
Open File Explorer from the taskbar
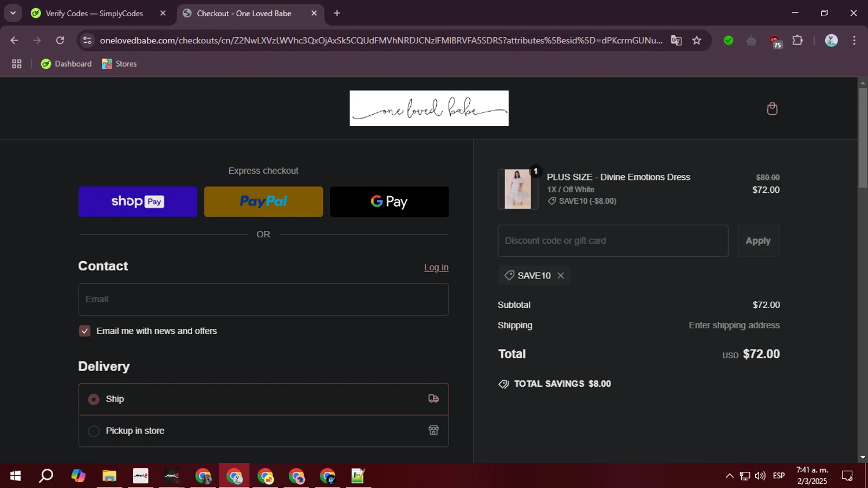click(x=109, y=476)
